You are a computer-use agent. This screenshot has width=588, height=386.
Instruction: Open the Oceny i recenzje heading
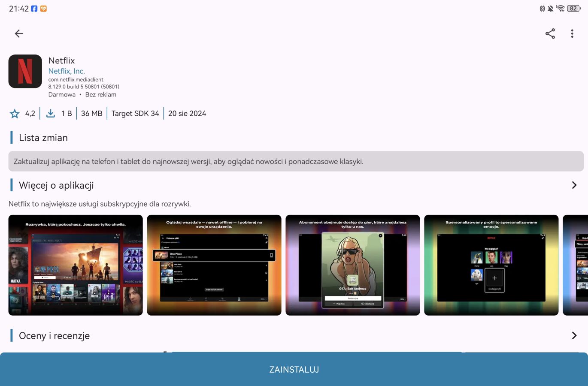pos(55,336)
